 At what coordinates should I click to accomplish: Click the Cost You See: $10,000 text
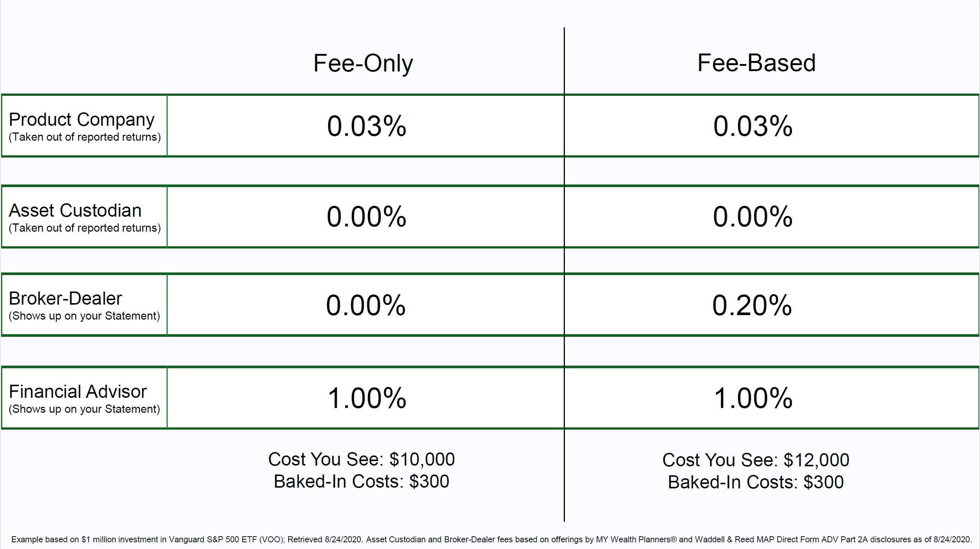tap(361, 459)
